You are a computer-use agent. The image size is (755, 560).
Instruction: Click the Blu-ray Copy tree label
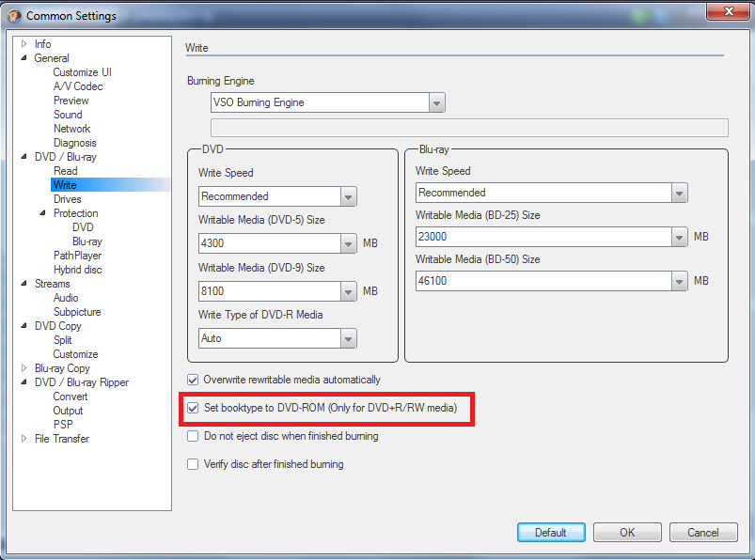62,368
